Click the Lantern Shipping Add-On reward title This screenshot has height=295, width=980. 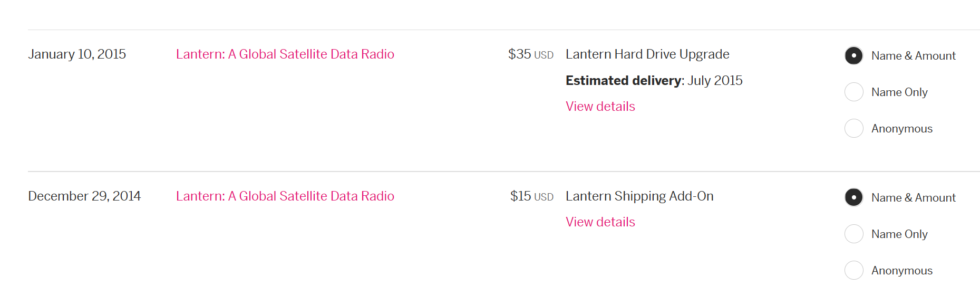pos(639,196)
